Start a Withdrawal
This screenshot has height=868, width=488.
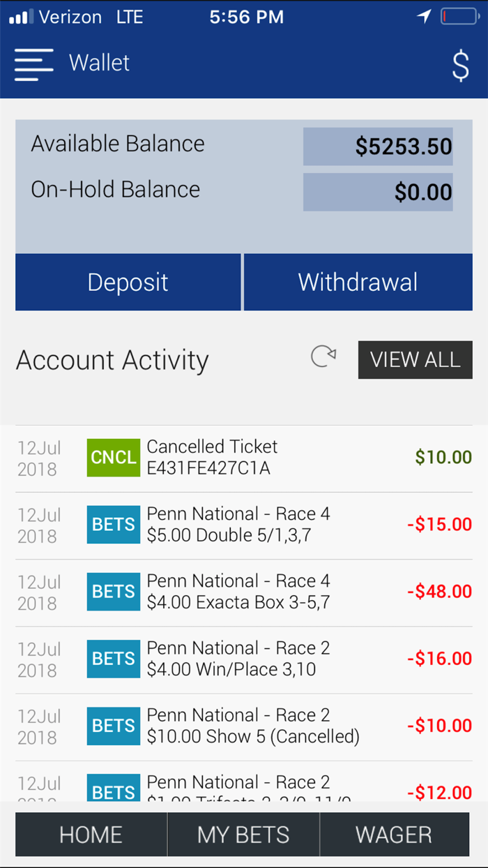click(x=358, y=282)
